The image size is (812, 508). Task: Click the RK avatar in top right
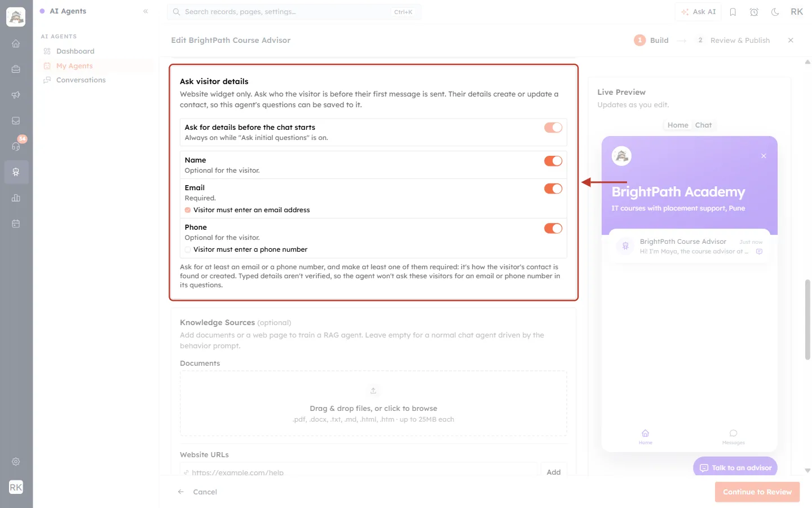(x=797, y=12)
